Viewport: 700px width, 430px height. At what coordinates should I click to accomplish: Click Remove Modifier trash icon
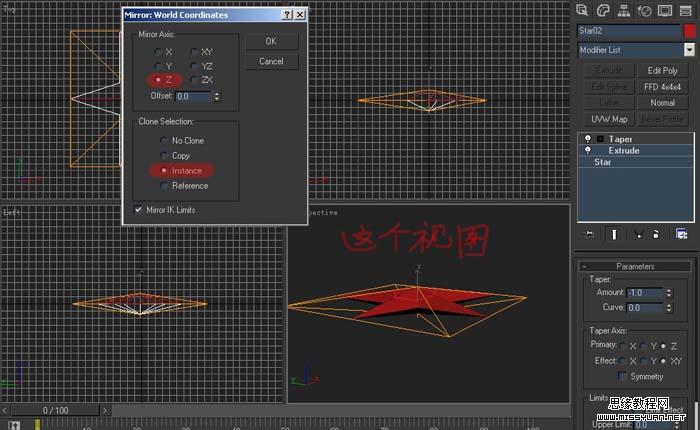pyautogui.click(x=656, y=234)
